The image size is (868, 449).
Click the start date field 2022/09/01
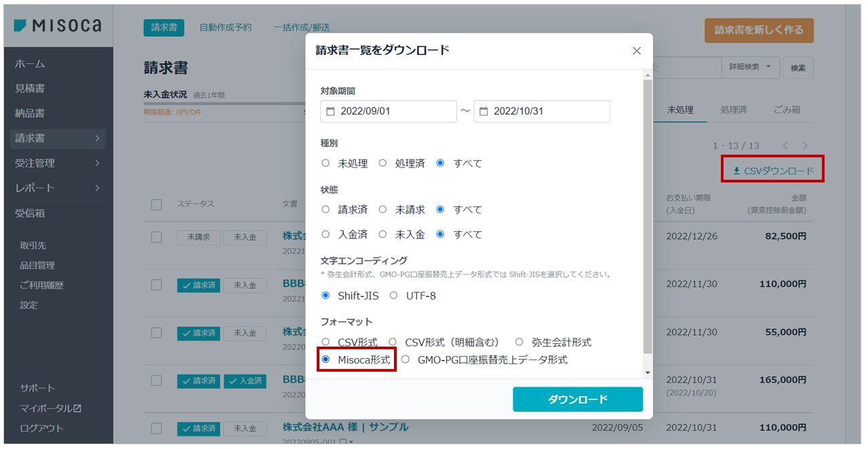389,111
